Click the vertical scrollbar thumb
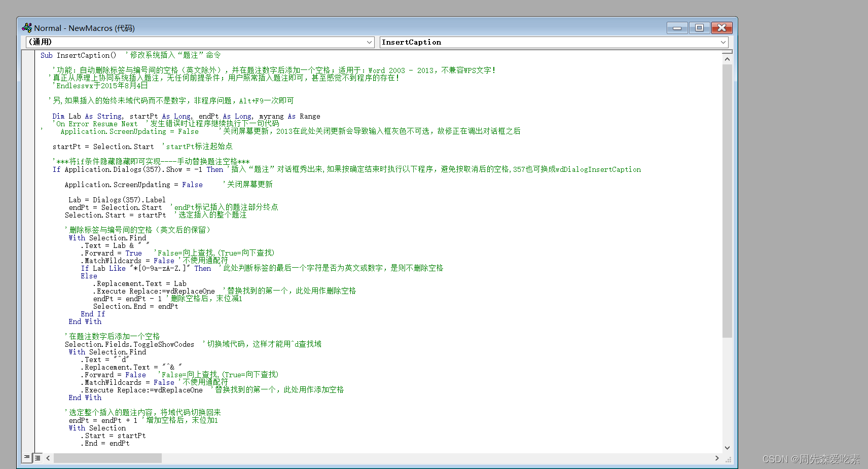 coord(727,201)
